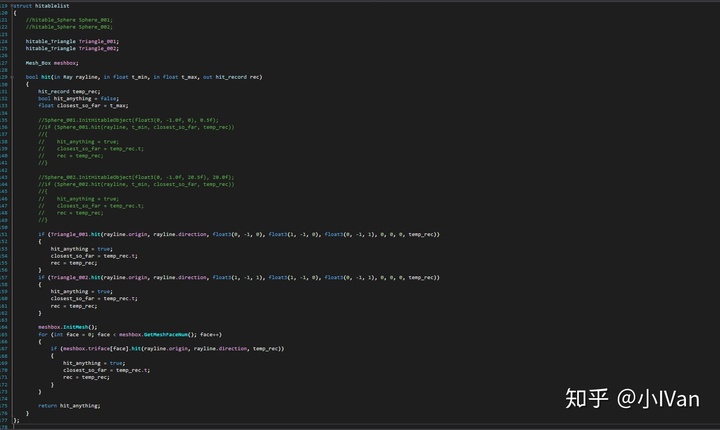Screen dimensions: 720x430
Task: Click the commented '//if (Sphere_002.hit' line
Action: click(x=136, y=184)
